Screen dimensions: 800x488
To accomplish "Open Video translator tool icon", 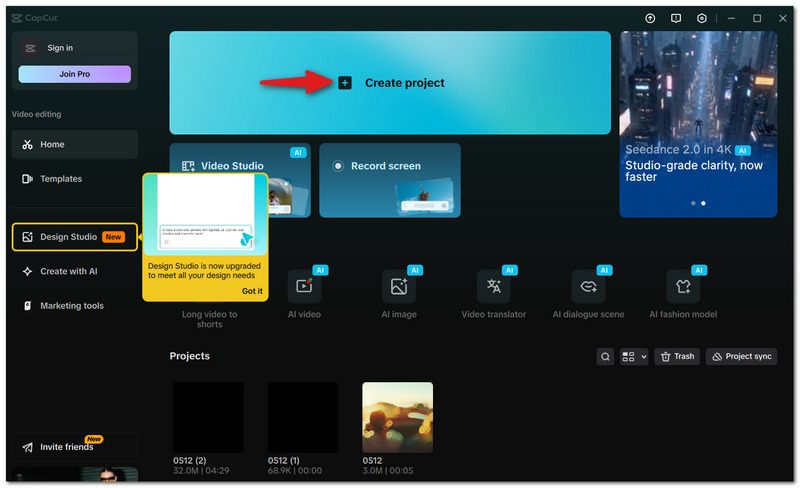I will click(x=493, y=286).
